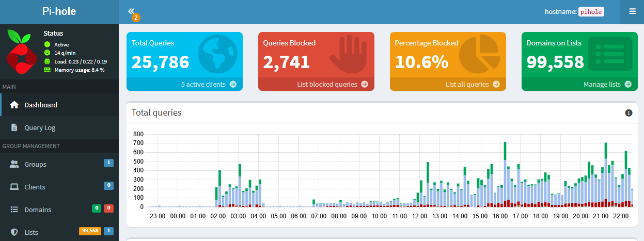Click the Groups people icon
This screenshot has width=644, height=241.
click(14, 164)
